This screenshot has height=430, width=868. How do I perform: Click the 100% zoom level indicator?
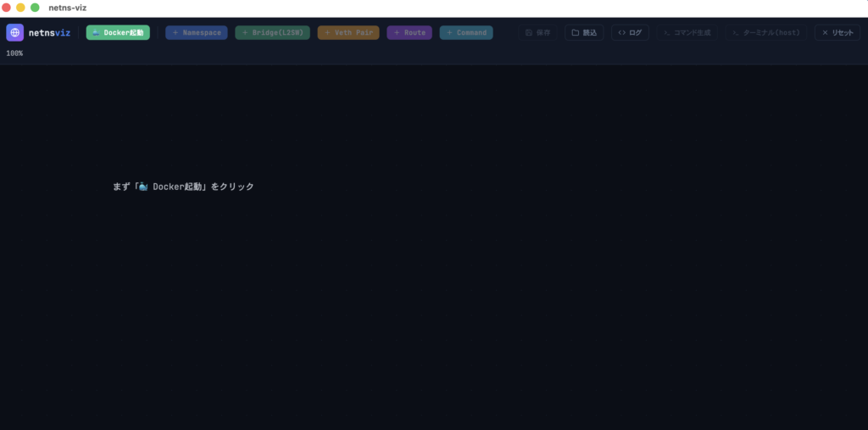tap(14, 53)
